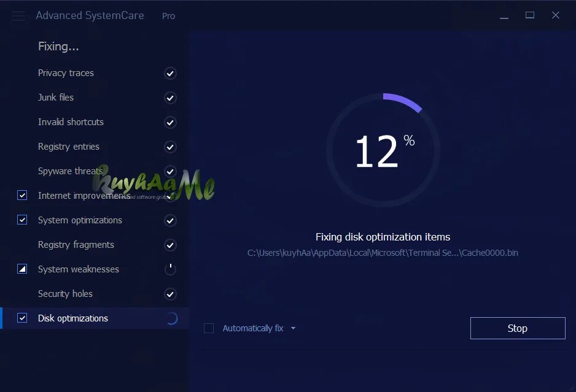Click the 12% circular progress indicator

click(383, 150)
